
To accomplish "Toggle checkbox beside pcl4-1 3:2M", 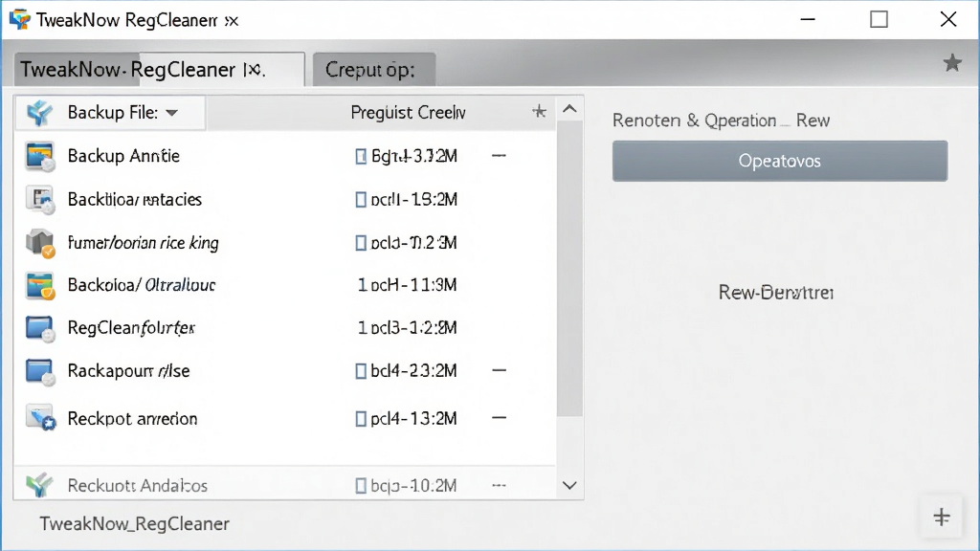I will click(x=361, y=419).
